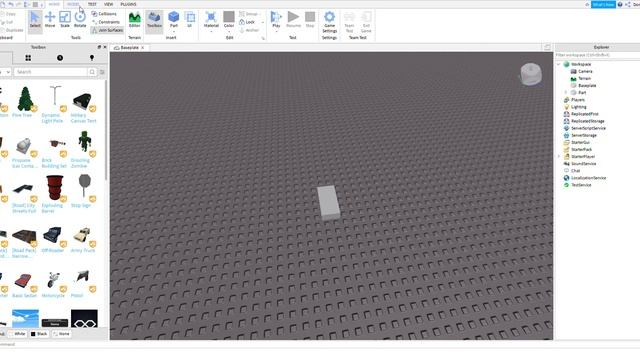Expand the StarterPlayer node
This screenshot has width=640, height=360.
(559, 157)
